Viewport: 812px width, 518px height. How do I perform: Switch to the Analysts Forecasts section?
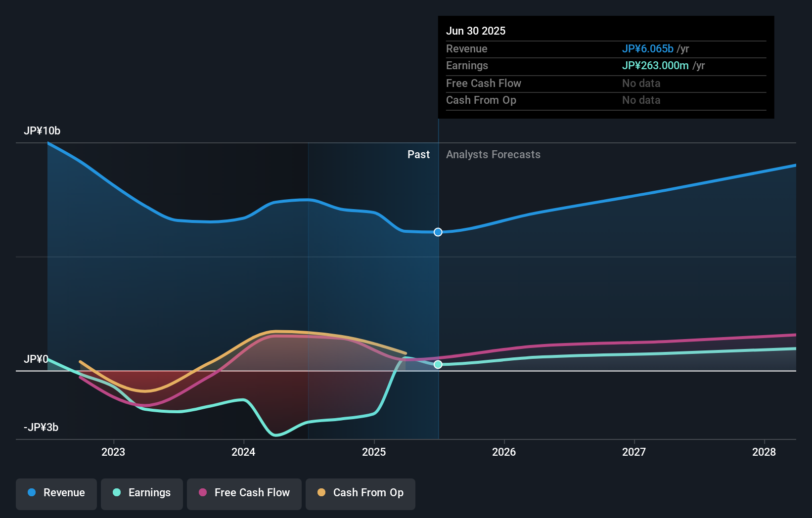[x=493, y=154]
